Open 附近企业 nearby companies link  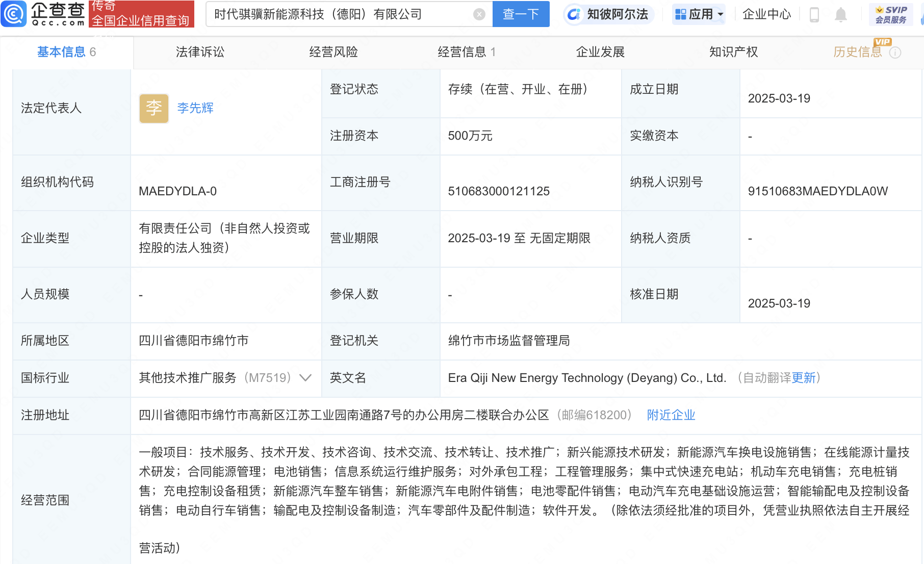pyautogui.click(x=671, y=415)
